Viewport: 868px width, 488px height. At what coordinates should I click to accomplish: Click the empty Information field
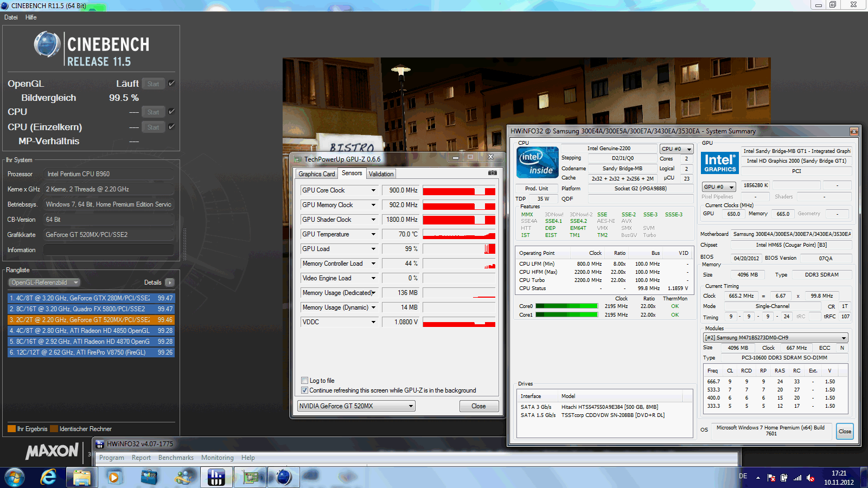point(108,250)
